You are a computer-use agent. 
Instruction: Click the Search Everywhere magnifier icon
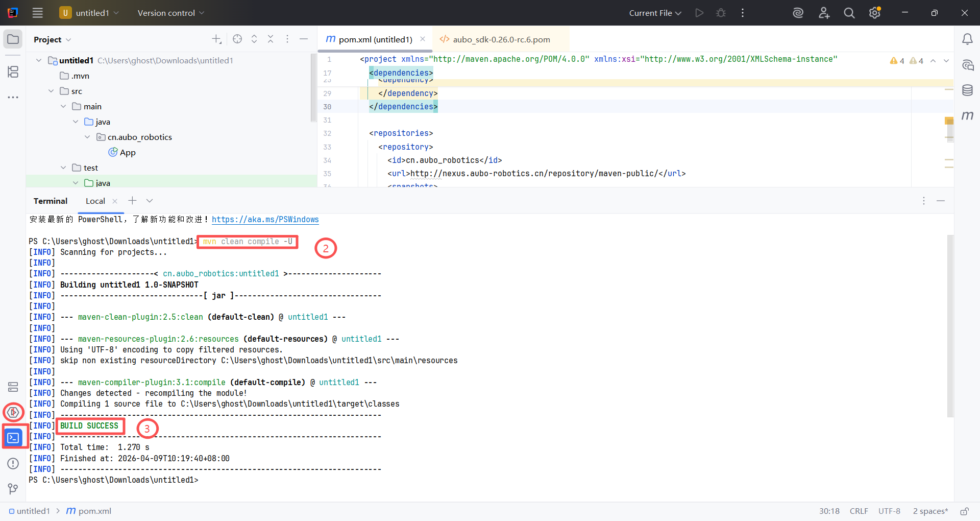point(849,13)
